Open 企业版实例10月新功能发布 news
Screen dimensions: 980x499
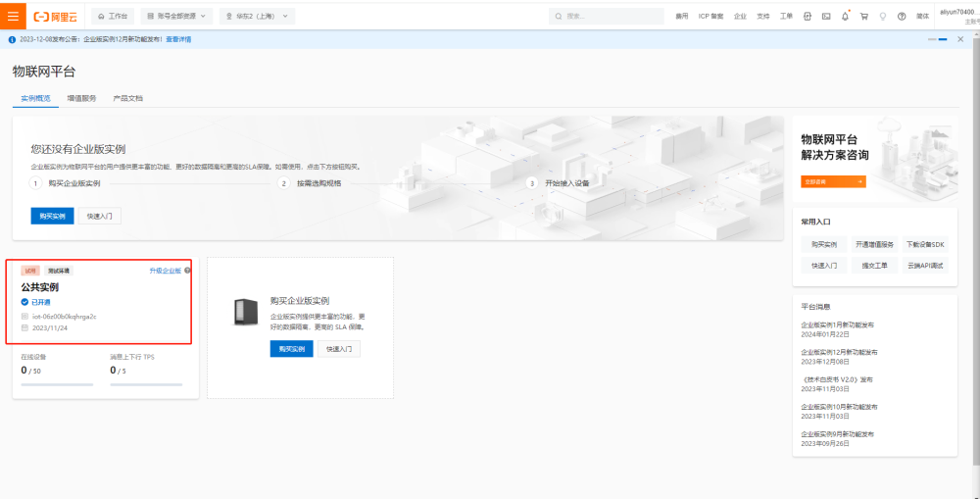pos(840,407)
